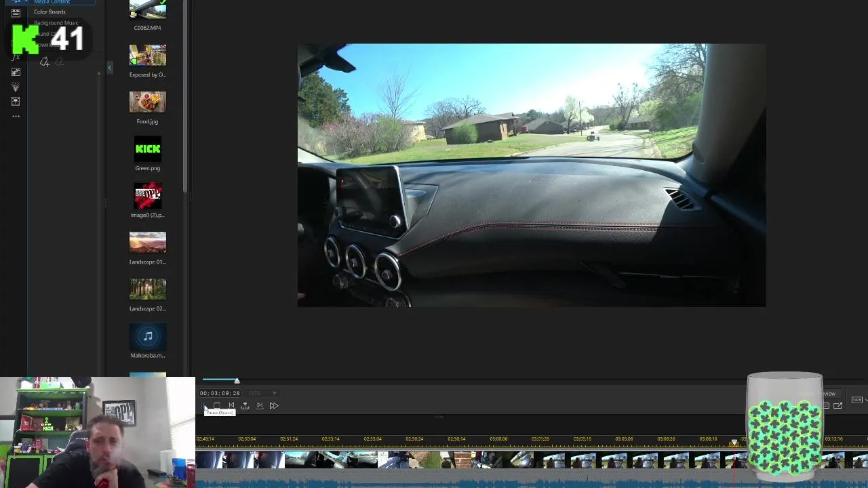Click the Food.jpg file name
The width and height of the screenshot is (868, 488).
(148, 121)
